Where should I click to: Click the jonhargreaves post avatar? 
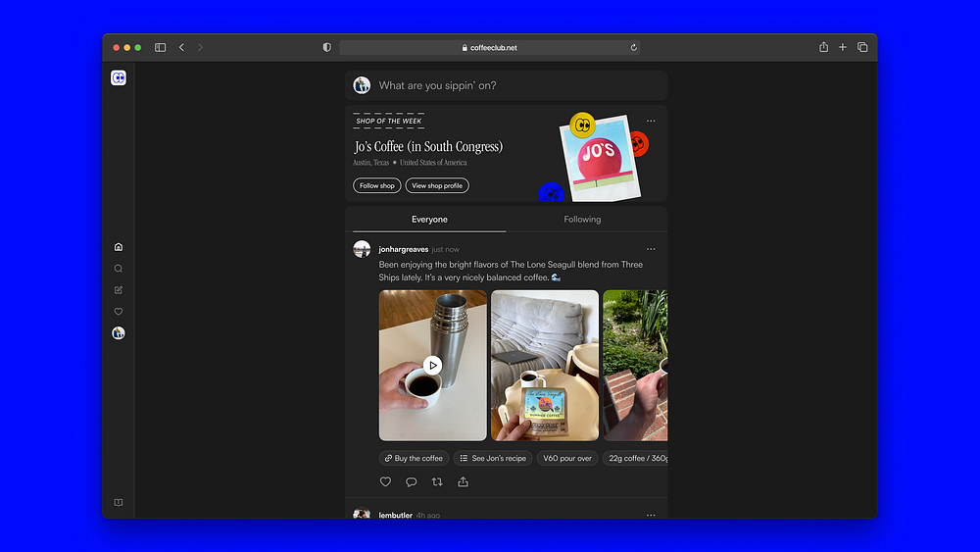point(362,249)
